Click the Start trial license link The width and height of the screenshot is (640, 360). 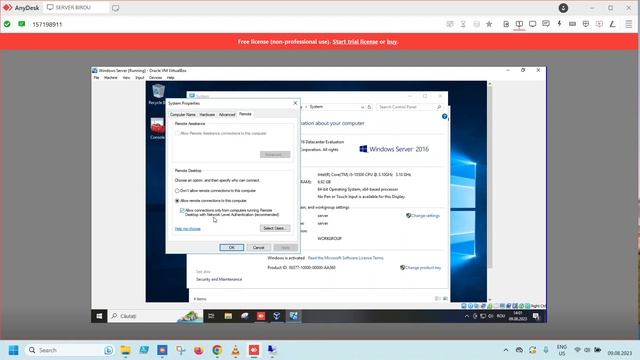(355, 42)
